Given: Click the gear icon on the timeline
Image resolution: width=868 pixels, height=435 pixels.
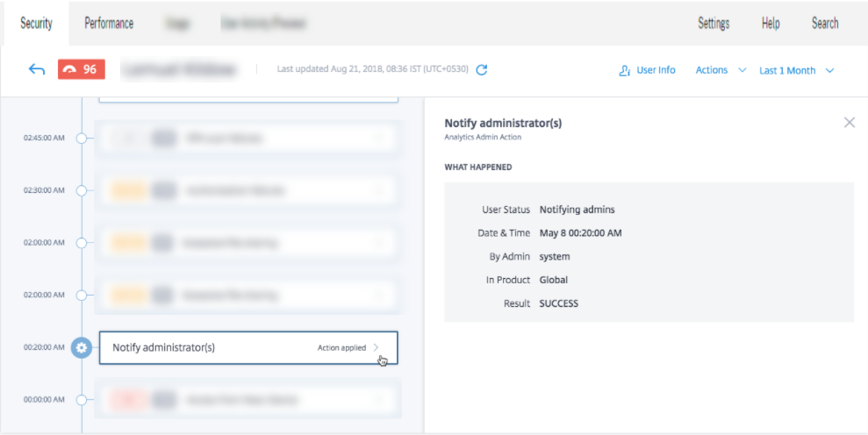Looking at the screenshot, I should (82, 347).
